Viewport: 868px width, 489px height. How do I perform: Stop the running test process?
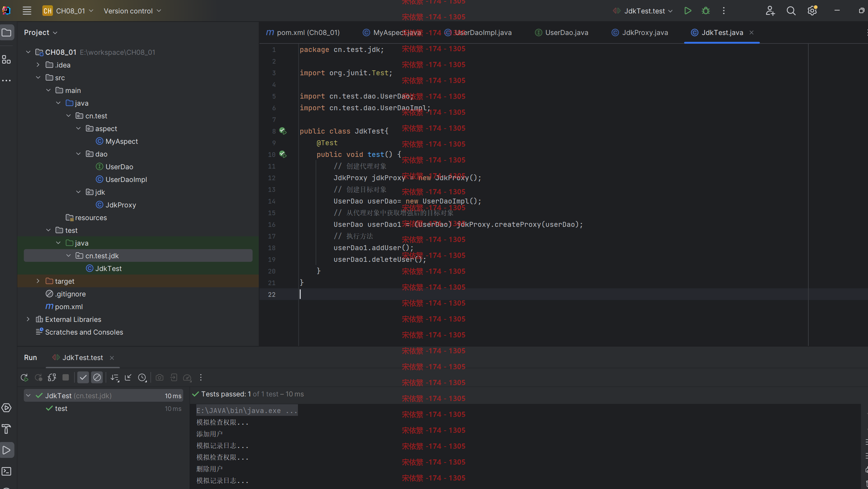66,377
